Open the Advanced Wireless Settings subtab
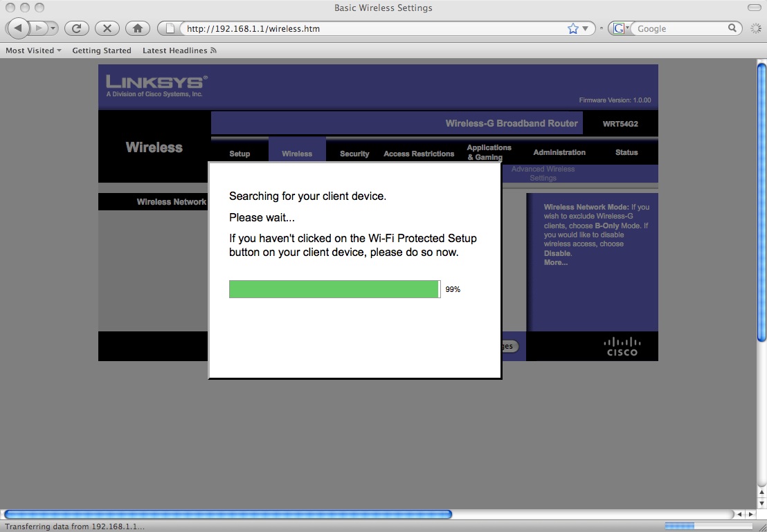The image size is (767, 532). coord(543,173)
